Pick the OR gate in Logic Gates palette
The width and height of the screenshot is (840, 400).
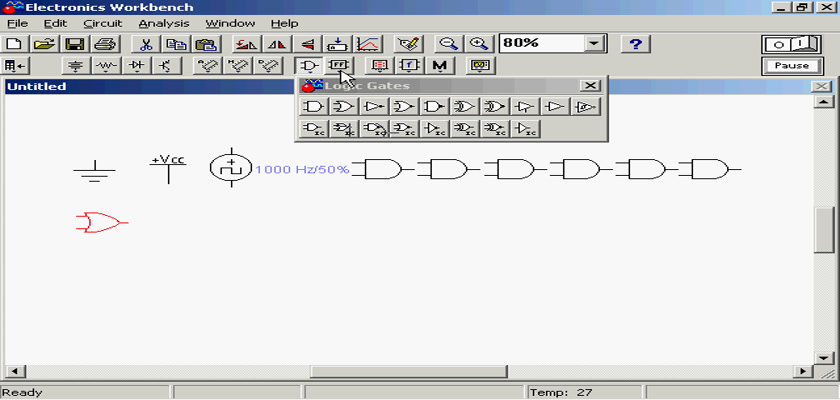point(344,106)
